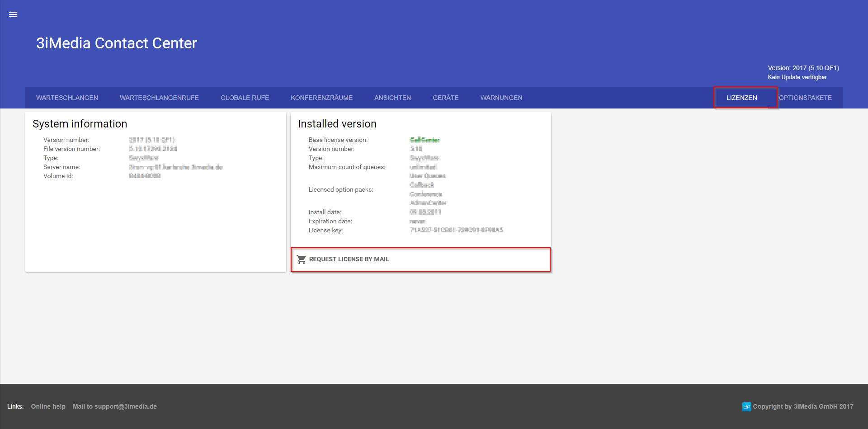Click the System information heading
The image size is (868, 429).
pyautogui.click(x=80, y=124)
